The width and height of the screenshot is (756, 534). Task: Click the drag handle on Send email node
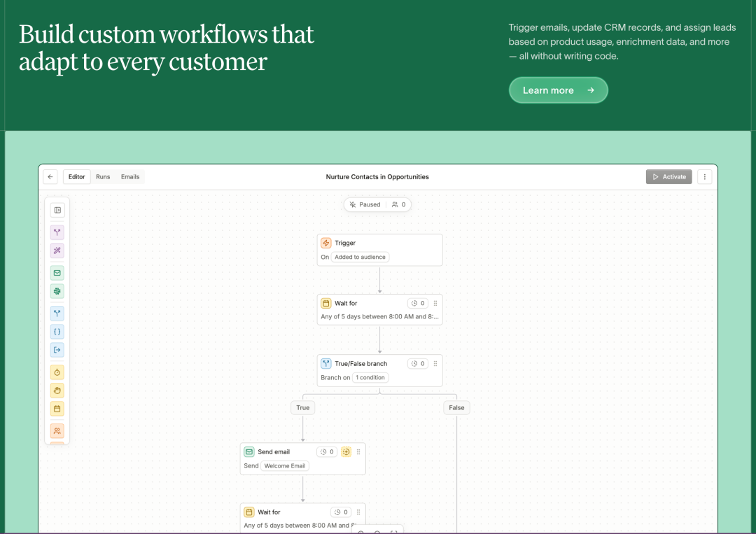(x=358, y=451)
